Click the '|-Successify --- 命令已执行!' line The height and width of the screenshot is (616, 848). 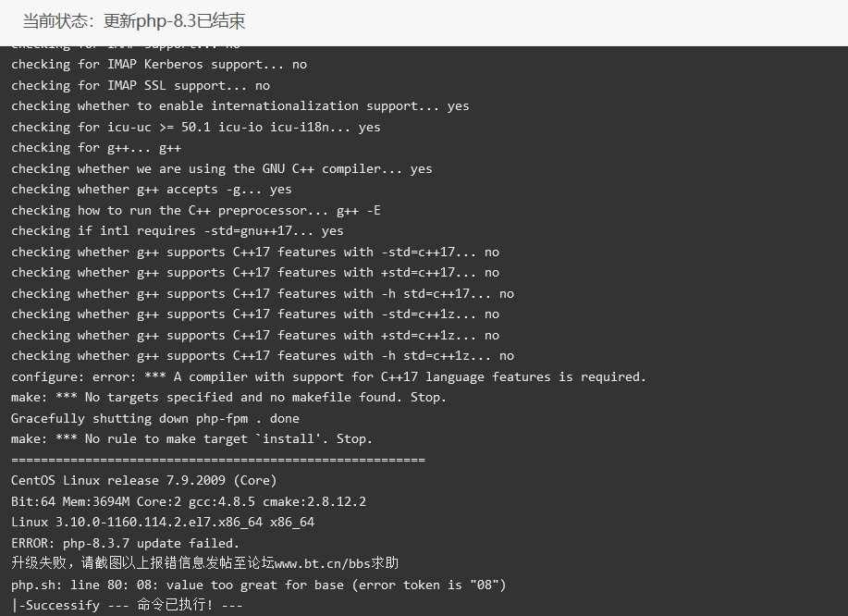[x=127, y=605]
